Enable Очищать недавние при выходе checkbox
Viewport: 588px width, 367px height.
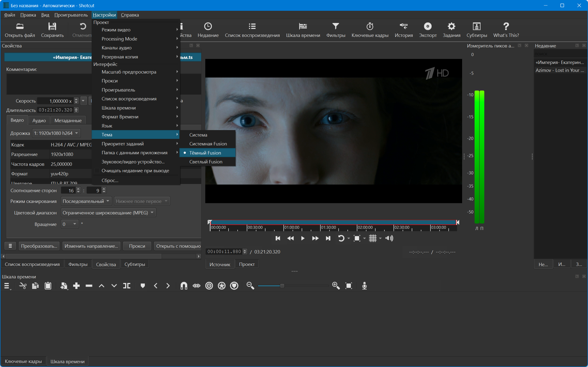[97, 171]
